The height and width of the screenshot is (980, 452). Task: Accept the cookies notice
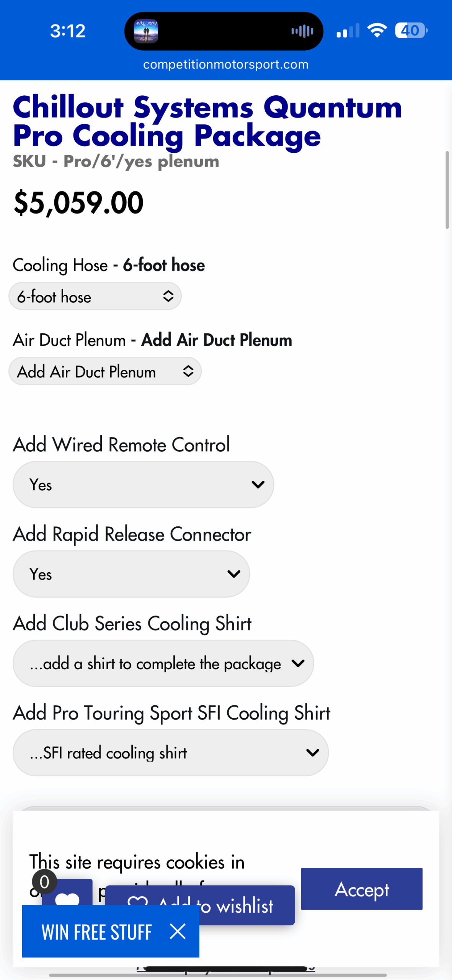point(361,889)
